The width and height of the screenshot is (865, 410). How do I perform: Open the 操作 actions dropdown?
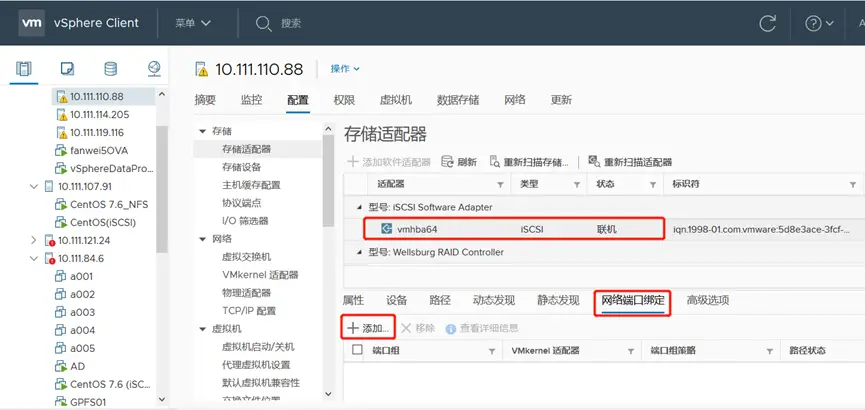point(345,69)
